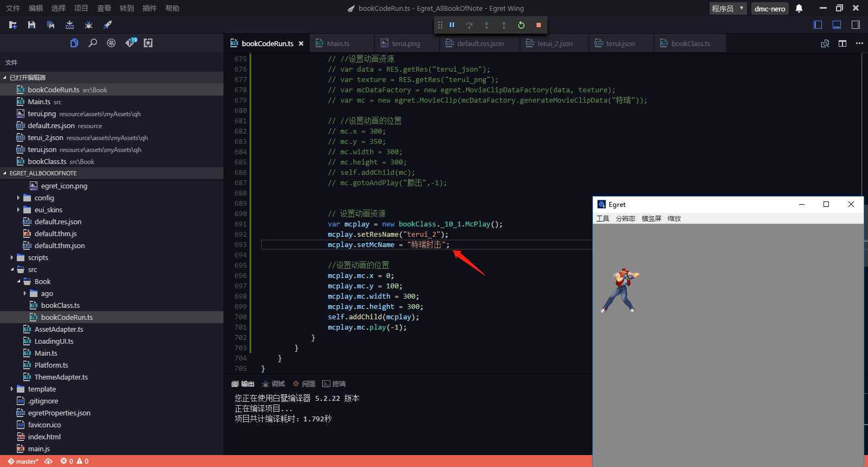
Task: Pause the debug session
Action: coord(452,25)
